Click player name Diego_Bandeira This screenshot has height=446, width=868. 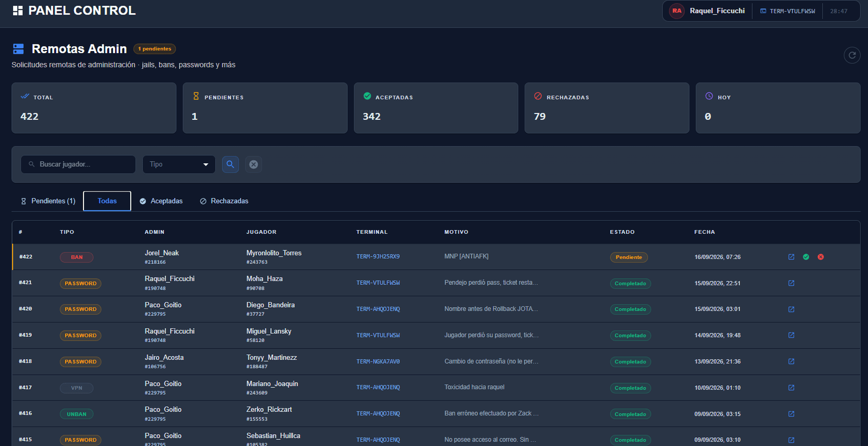pyautogui.click(x=271, y=305)
